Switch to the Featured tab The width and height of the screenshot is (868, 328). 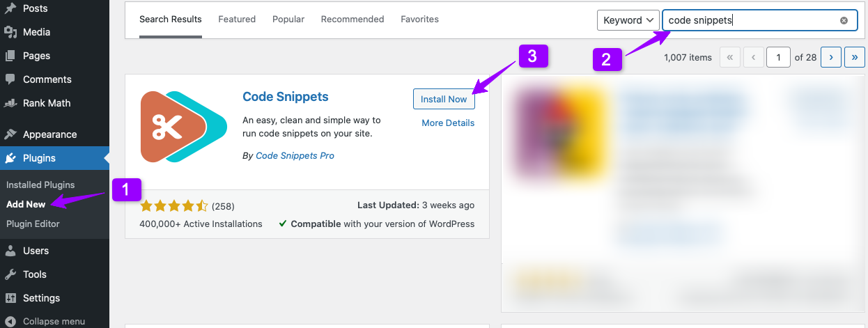point(237,19)
